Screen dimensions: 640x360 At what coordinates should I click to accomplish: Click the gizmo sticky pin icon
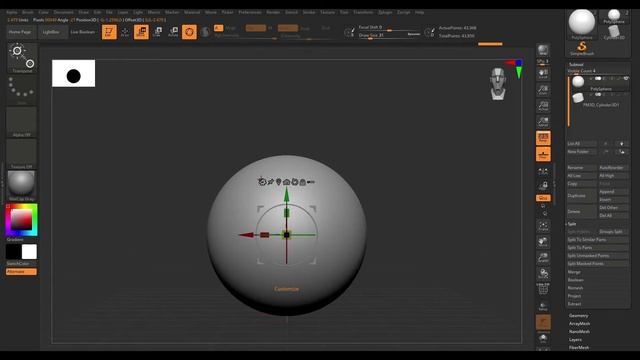click(x=271, y=182)
